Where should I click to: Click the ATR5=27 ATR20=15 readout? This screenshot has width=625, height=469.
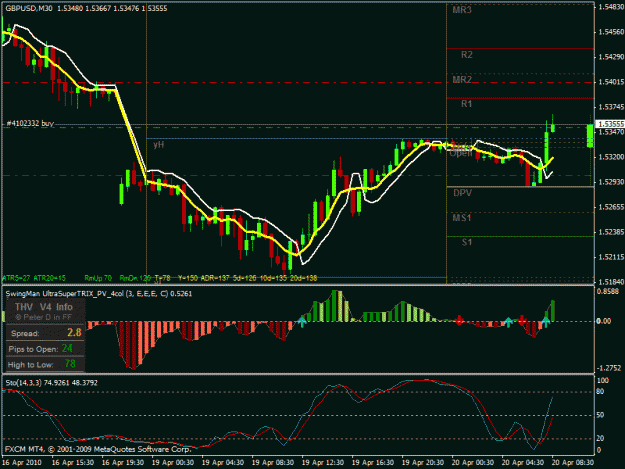(33, 278)
